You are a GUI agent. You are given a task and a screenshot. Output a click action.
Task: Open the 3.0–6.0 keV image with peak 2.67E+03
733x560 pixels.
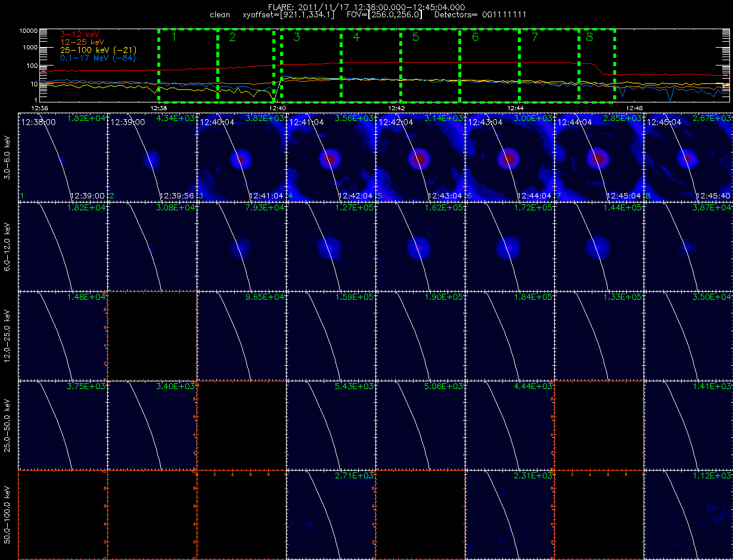[x=688, y=157]
